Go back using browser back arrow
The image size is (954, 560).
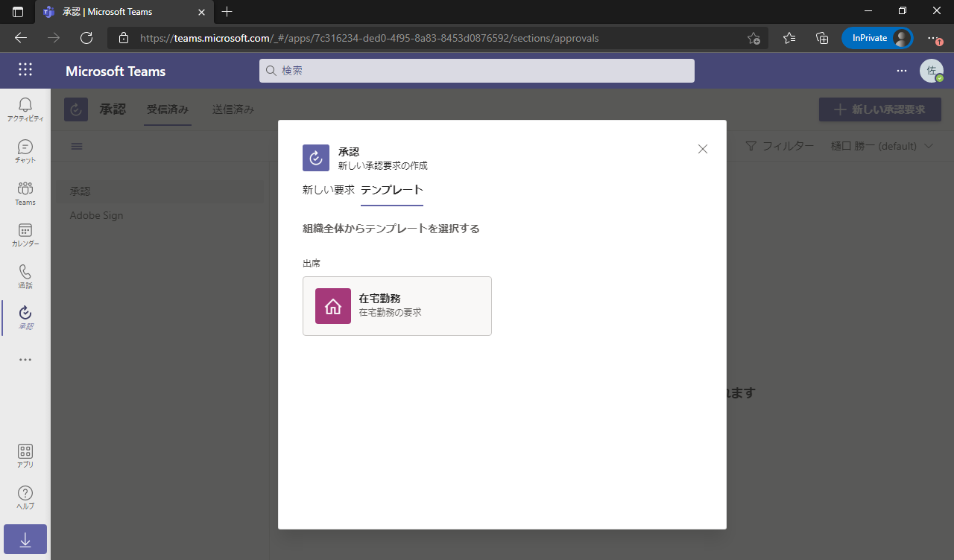(x=21, y=38)
